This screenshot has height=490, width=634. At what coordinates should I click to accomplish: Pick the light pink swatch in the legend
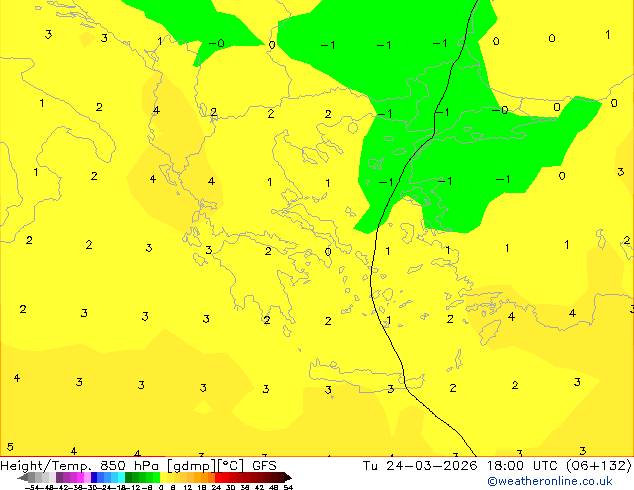pyautogui.click(x=87, y=477)
